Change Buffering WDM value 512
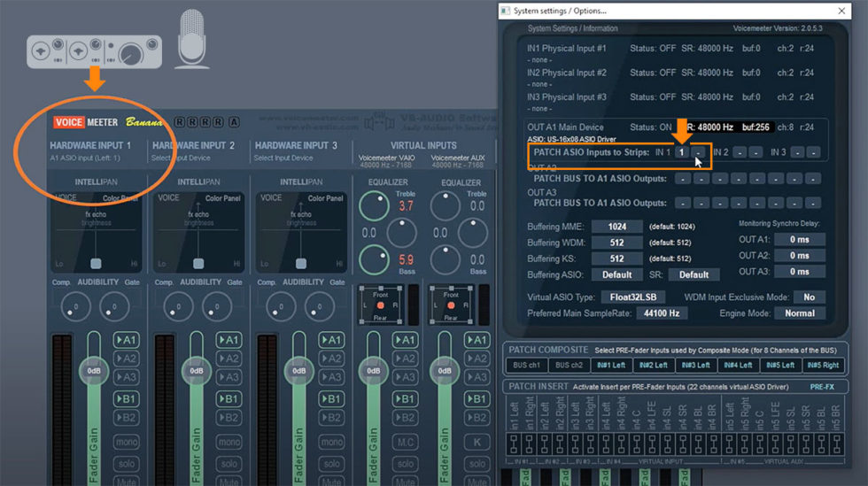The width and height of the screenshot is (868, 486). (x=616, y=243)
